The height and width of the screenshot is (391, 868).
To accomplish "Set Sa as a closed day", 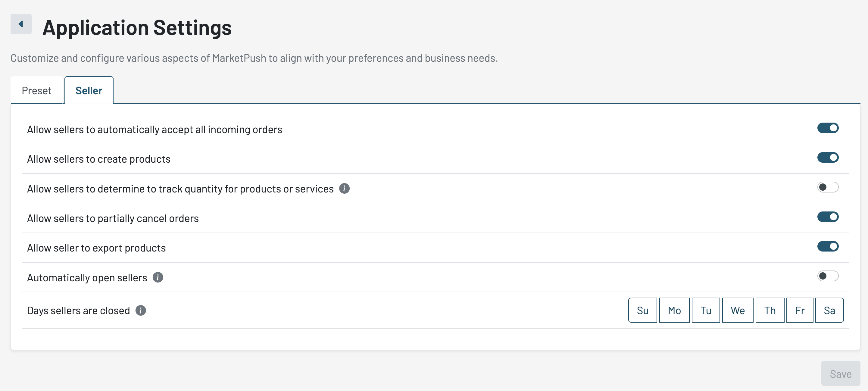I will pyautogui.click(x=829, y=310).
